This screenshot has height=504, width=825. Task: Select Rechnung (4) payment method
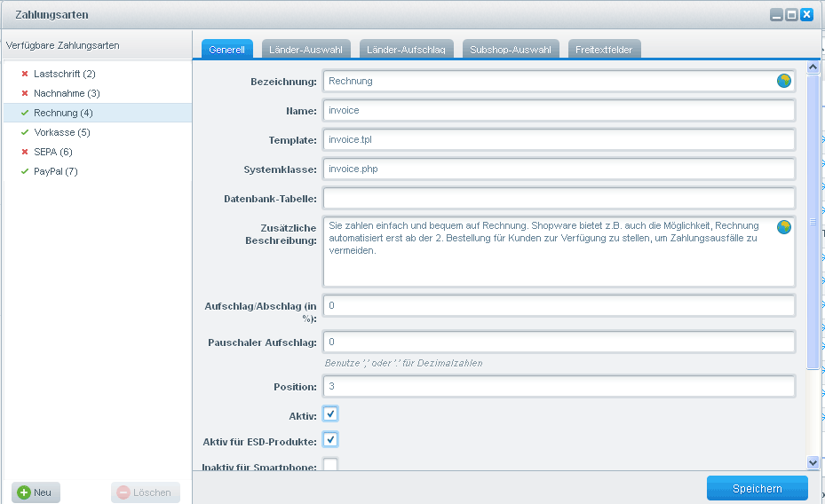click(98, 113)
